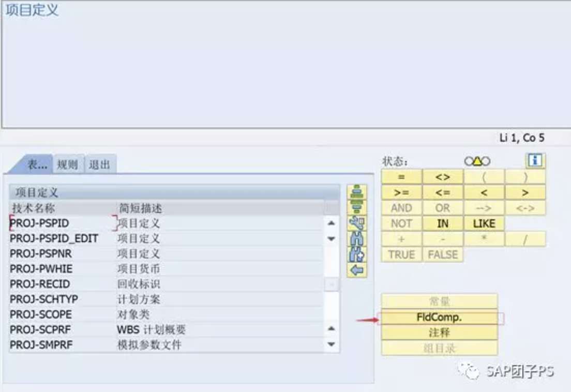Click inside the formula editor text area
Screen dimensions: 571x392
[x=286, y=64]
